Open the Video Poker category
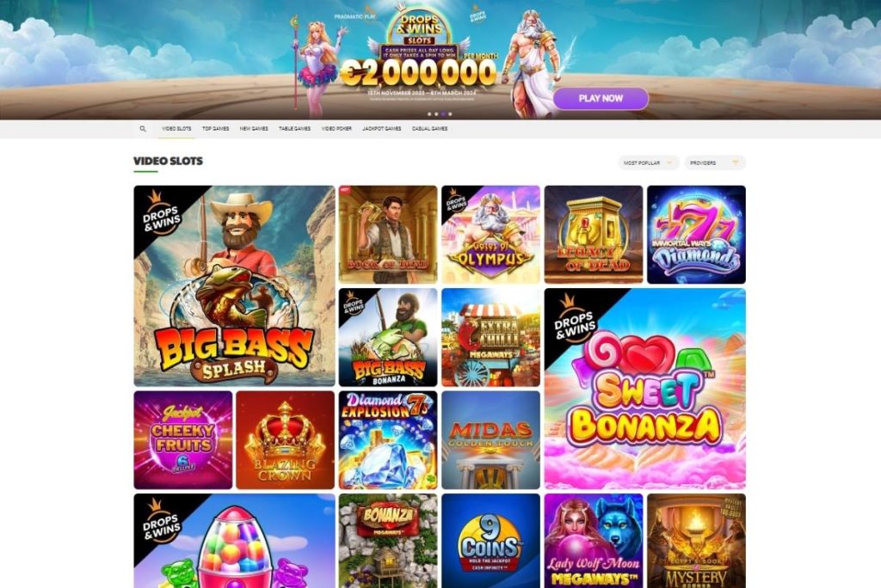Image resolution: width=881 pixels, height=588 pixels. 336,129
